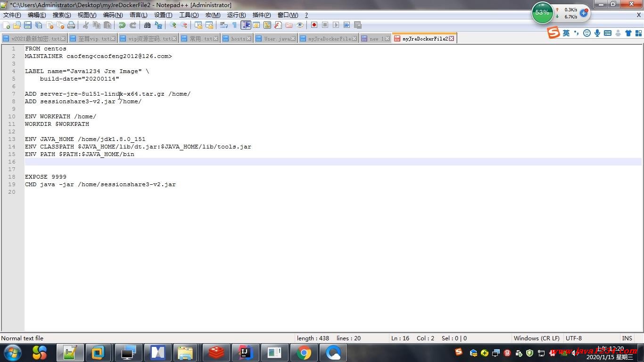Viewport: 644px width, 362px height.
Task: Open the 编码(N) encoding menu
Action: pyautogui.click(x=113, y=15)
